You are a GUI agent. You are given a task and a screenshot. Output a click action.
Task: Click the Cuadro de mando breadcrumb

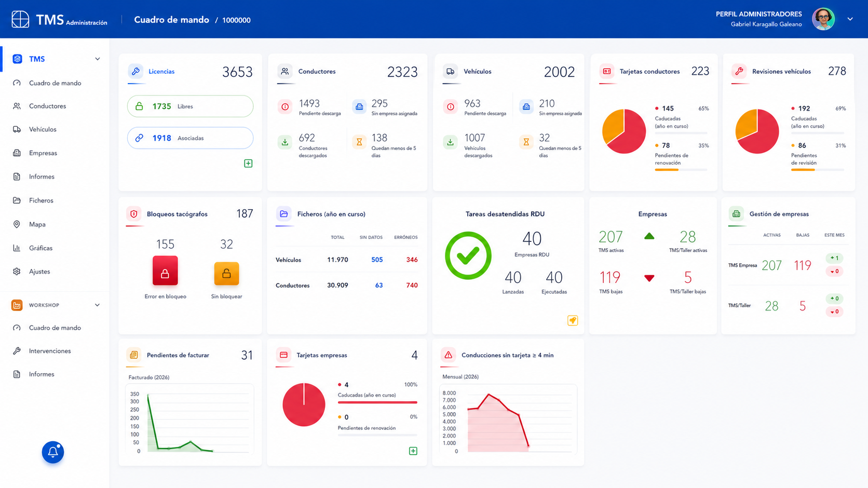tap(172, 20)
